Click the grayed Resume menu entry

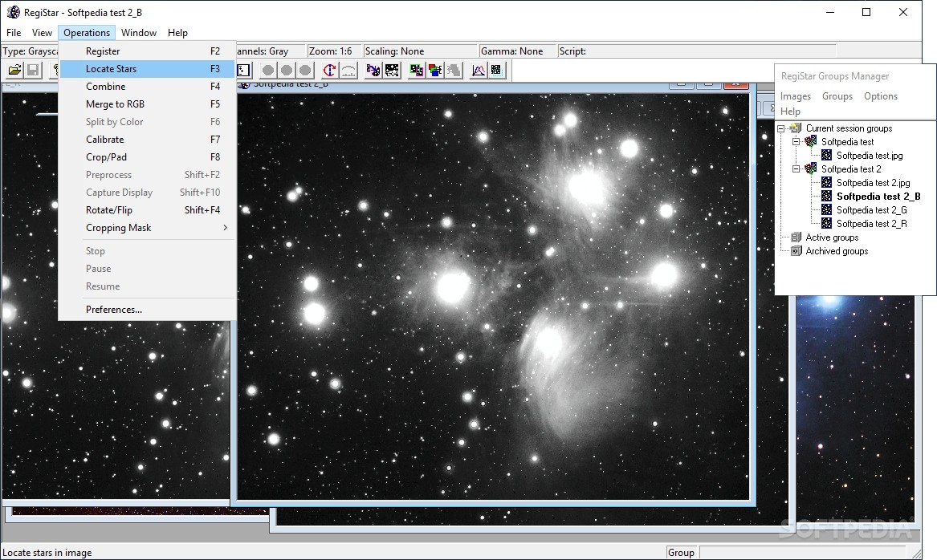[148, 286]
